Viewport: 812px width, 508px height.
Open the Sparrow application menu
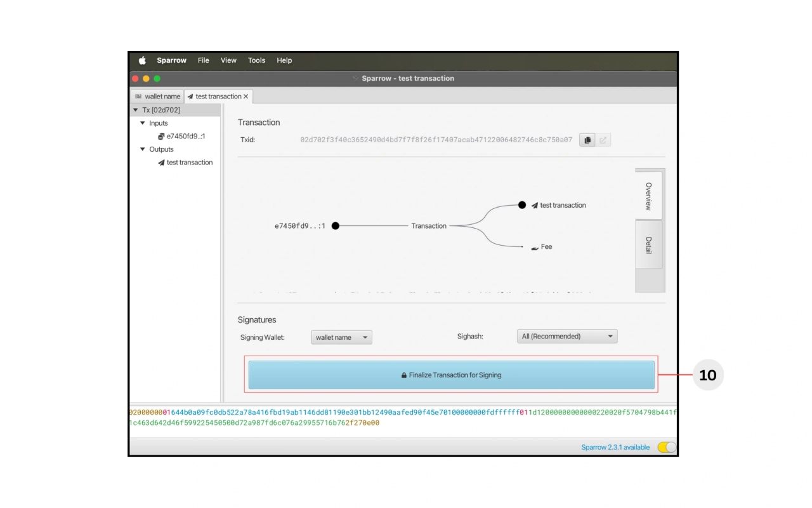point(172,60)
